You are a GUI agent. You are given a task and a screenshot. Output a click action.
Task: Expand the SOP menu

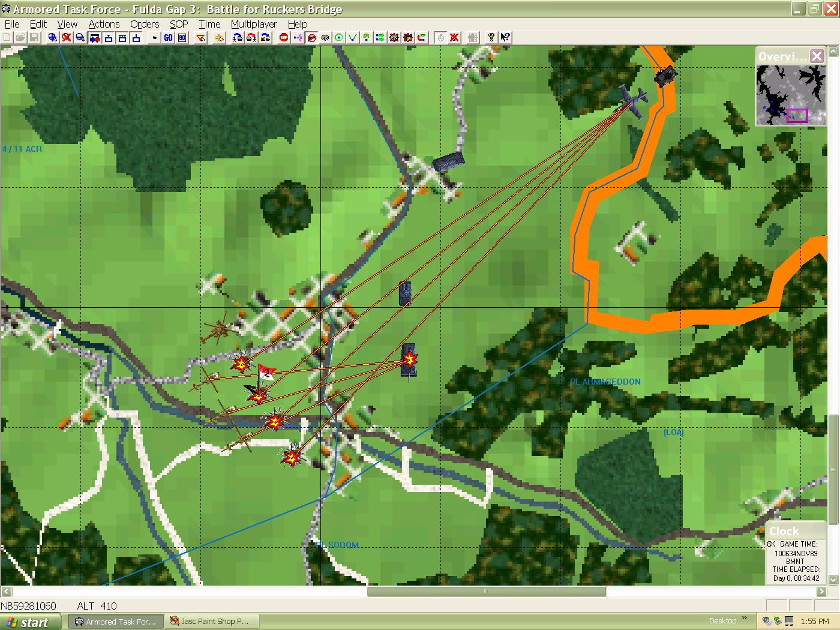click(179, 24)
